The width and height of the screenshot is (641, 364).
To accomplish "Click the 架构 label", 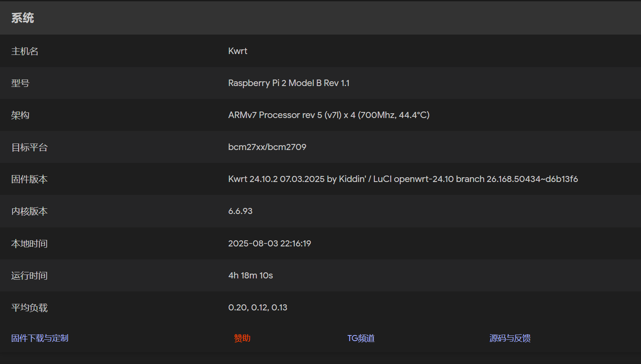I will pyautogui.click(x=20, y=115).
